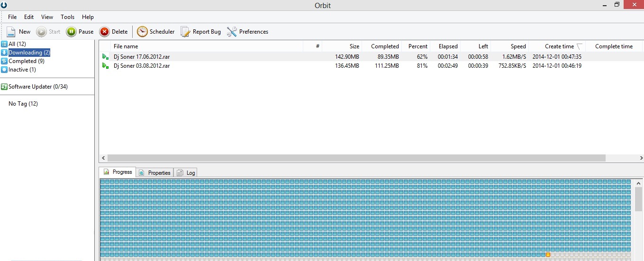Click the Downloading (2) category icon
Screen dimensions: 644x261
pyautogui.click(x=4, y=53)
